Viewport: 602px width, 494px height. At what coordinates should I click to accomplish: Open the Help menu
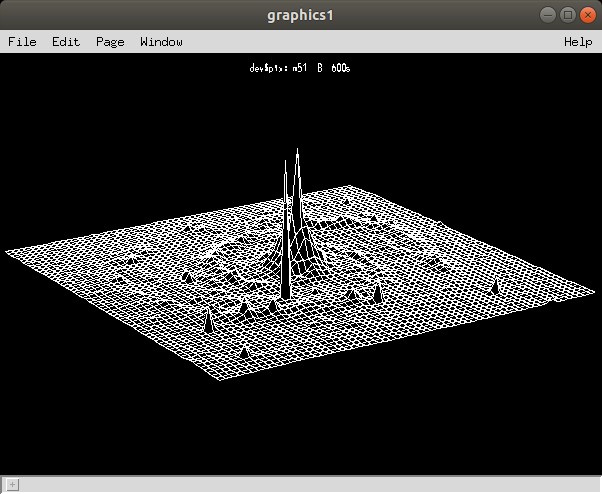coord(578,42)
